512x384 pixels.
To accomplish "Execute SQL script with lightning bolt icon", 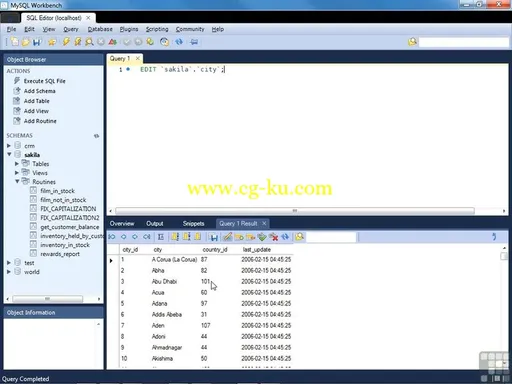I will 66,42.
